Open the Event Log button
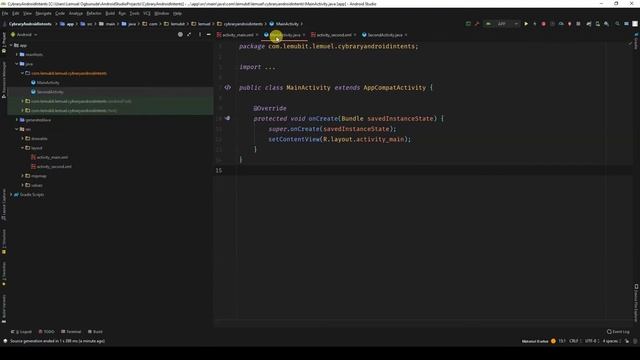Viewport: 640px width, 360px height. click(618, 331)
